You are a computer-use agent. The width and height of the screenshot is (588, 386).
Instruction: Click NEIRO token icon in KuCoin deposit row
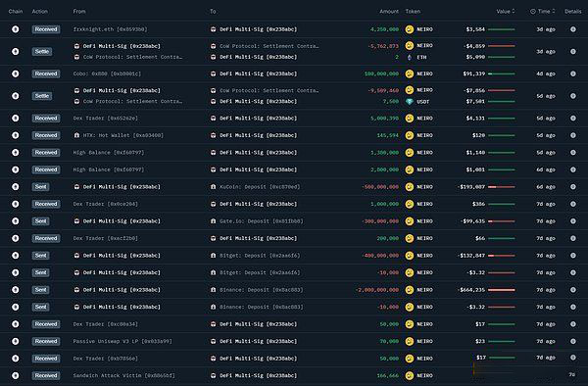pyautogui.click(x=409, y=186)
